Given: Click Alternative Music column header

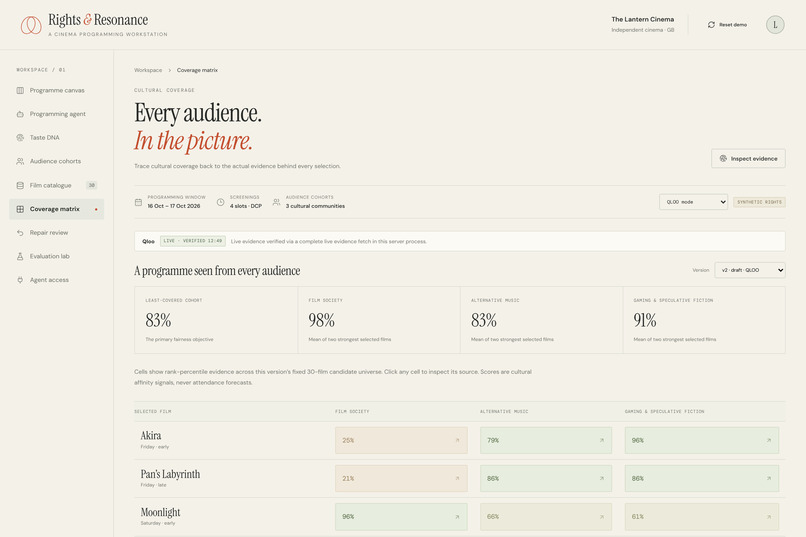Looking at the screenshot, I should tap(504, 412).
